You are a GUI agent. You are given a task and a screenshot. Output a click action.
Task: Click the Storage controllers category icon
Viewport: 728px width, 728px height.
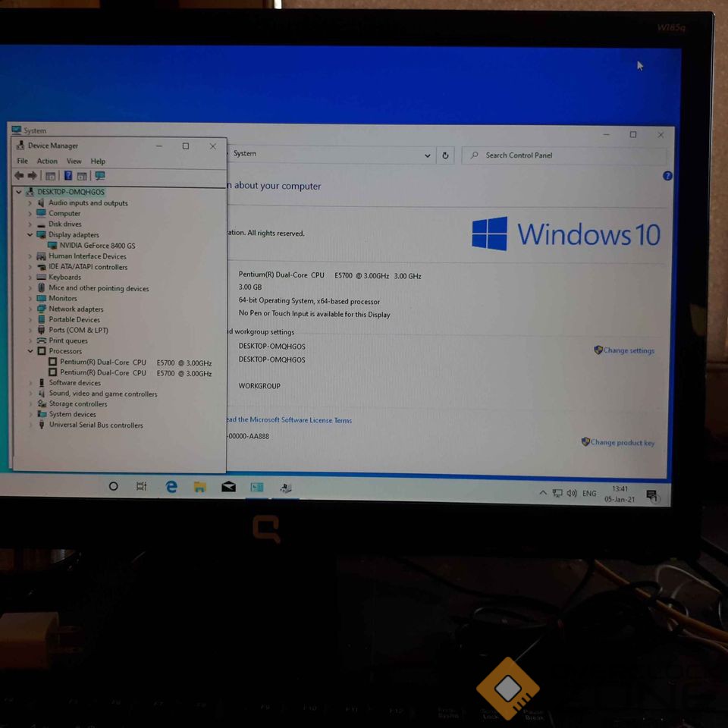coord(42,403)
